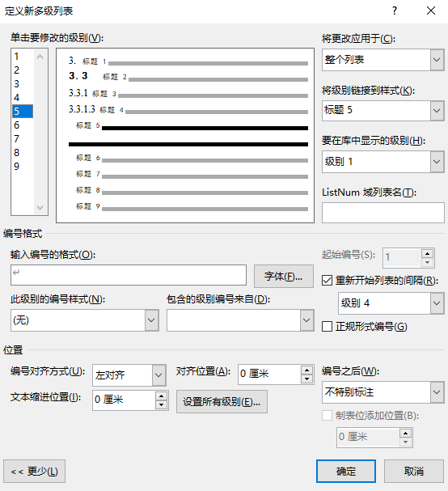448x491 pixels.
Task: Increase 起始编号 with up arrow
Action: tap(427, 253)
